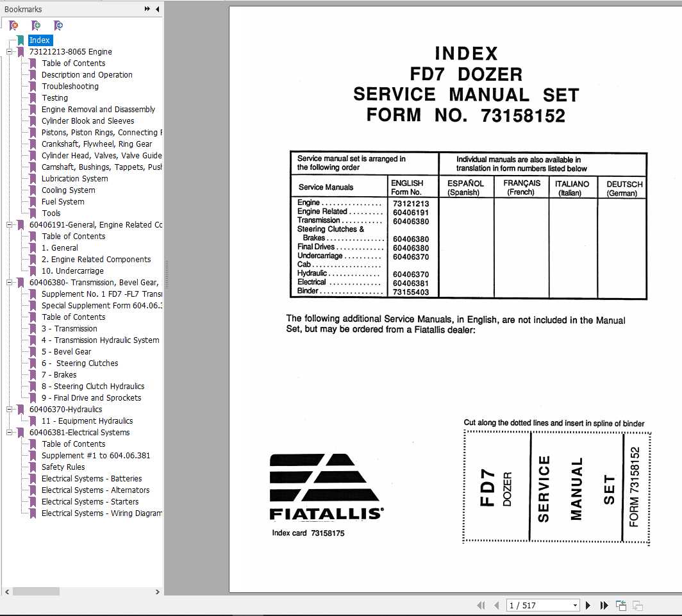This screenshot has height=616, width=682.
Task: Click the bookmarks horizontal scrollbar thumb
Action: [36, 592]
